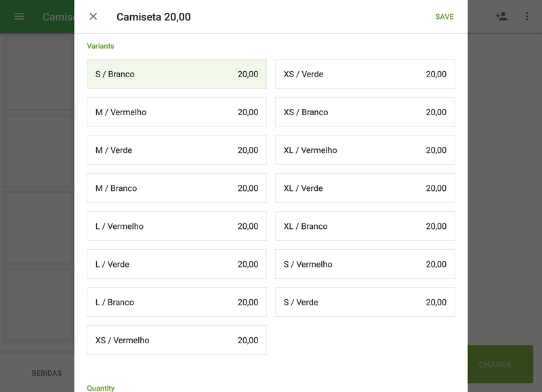Select the XL / Branco variant
The width and height of the screenshot is (542, 392).
tap(365, 226)
